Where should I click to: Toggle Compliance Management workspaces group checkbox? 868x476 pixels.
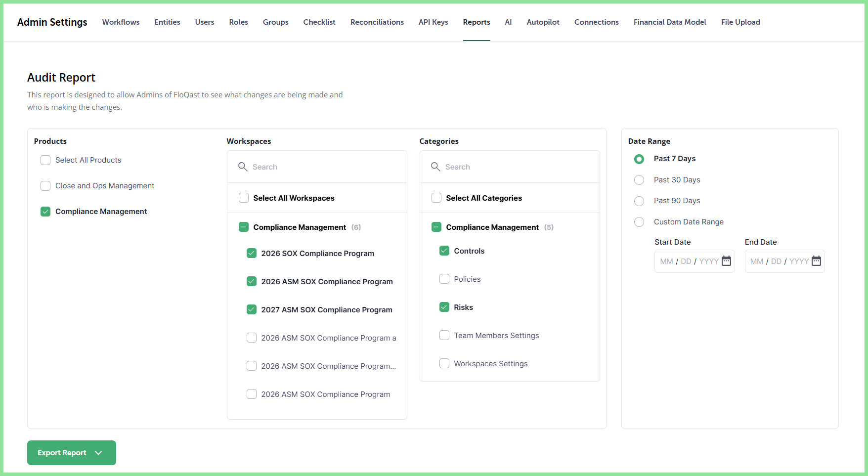point(244,227)
